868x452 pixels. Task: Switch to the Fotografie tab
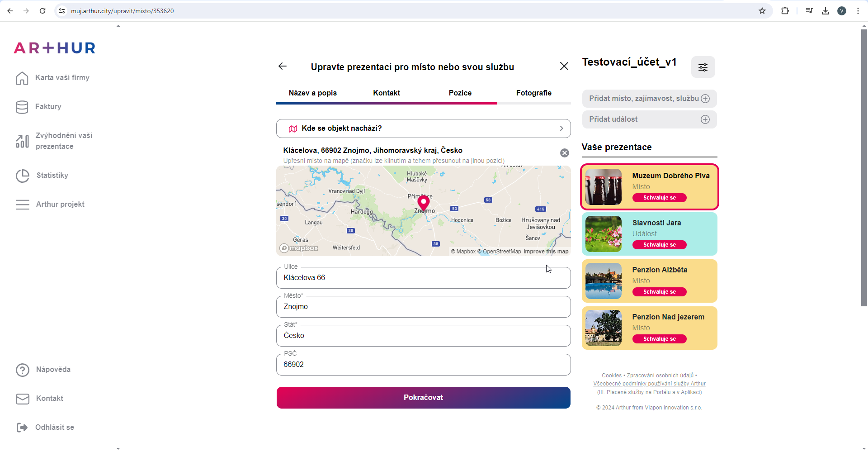[x=533, y=93]
